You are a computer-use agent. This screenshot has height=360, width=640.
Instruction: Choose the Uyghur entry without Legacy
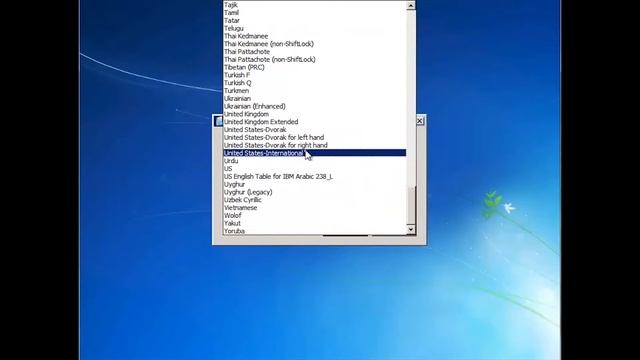[x=315, y=184]
